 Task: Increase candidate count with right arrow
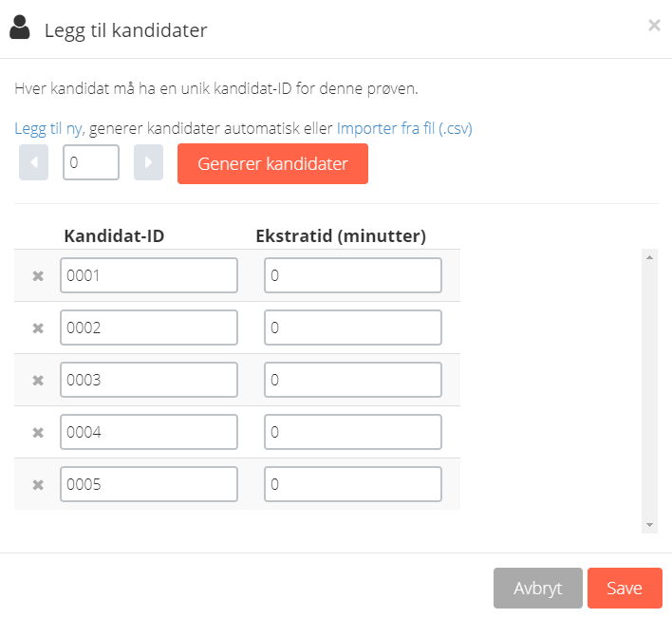pos(148,162)
